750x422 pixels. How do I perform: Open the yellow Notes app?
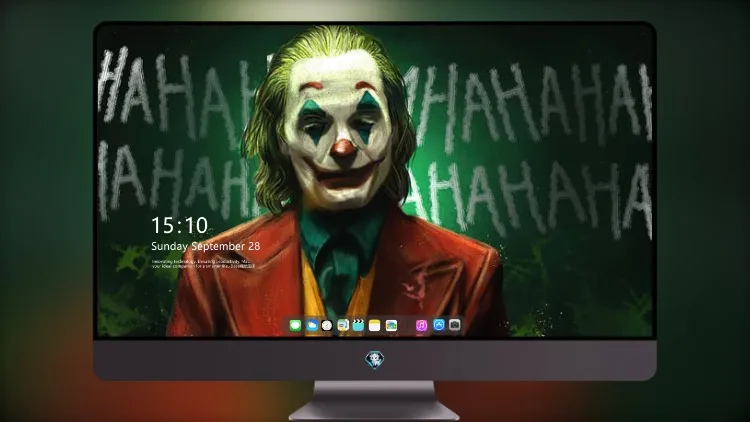(375, 326)
